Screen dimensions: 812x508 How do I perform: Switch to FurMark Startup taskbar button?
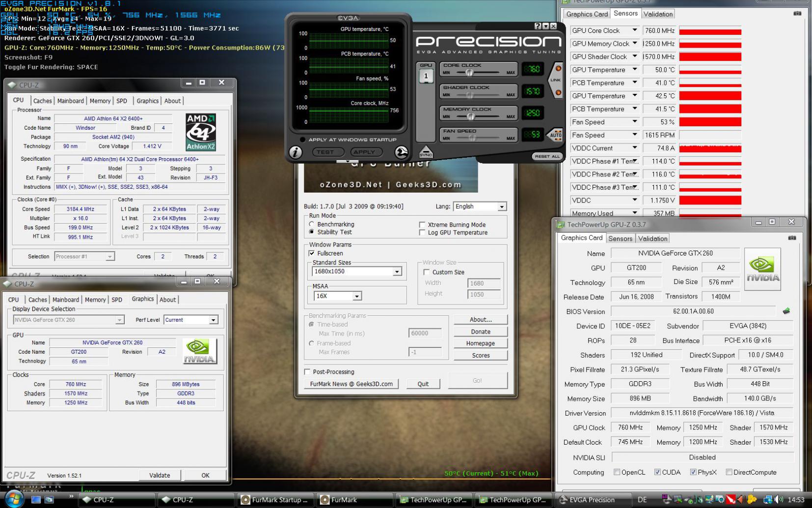pyautogui.click(x=275, y=500)
